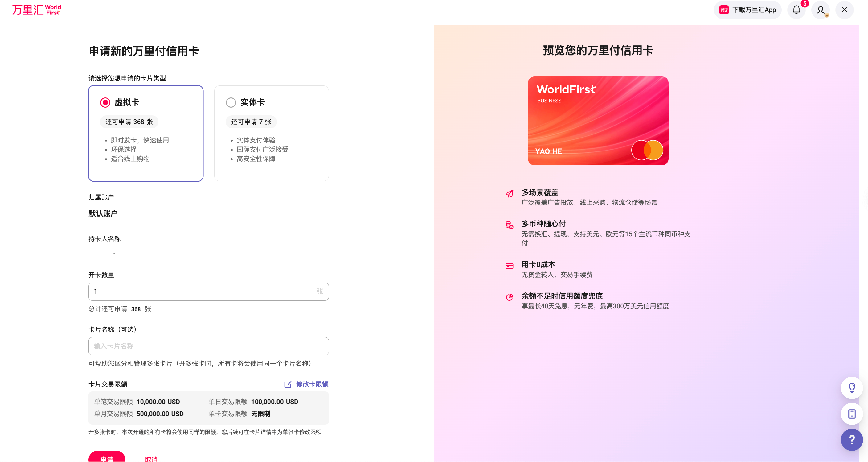This screenshot has width=868, height=462.
Task: Click the coins 多币种随心付 icon
Action: pyautogui.click(x=510, y=225)
